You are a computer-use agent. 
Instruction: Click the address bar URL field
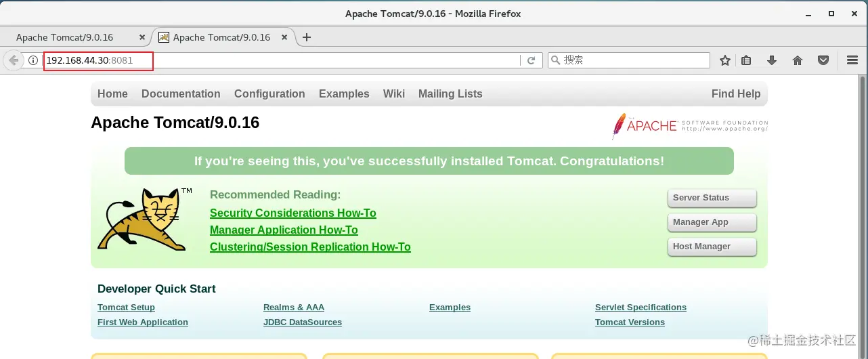[x=281, y=60]
